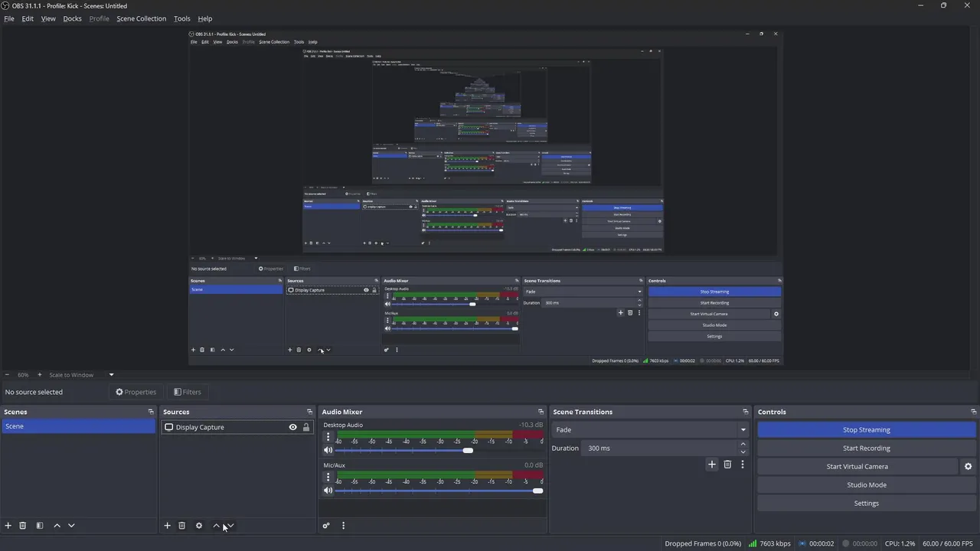
Task: Click 60.00 / 60.00 FPS status
Action: pos(947,544)
